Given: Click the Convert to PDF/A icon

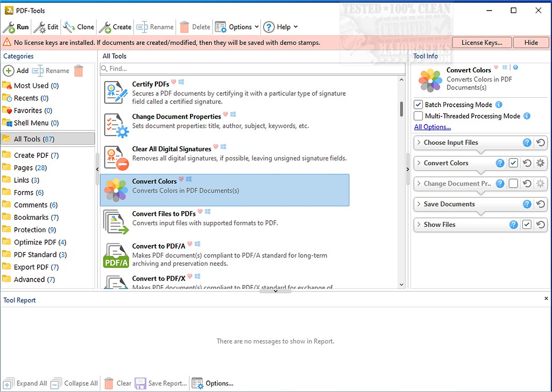Looking at the screenshot, I should (x=116, y=256).
